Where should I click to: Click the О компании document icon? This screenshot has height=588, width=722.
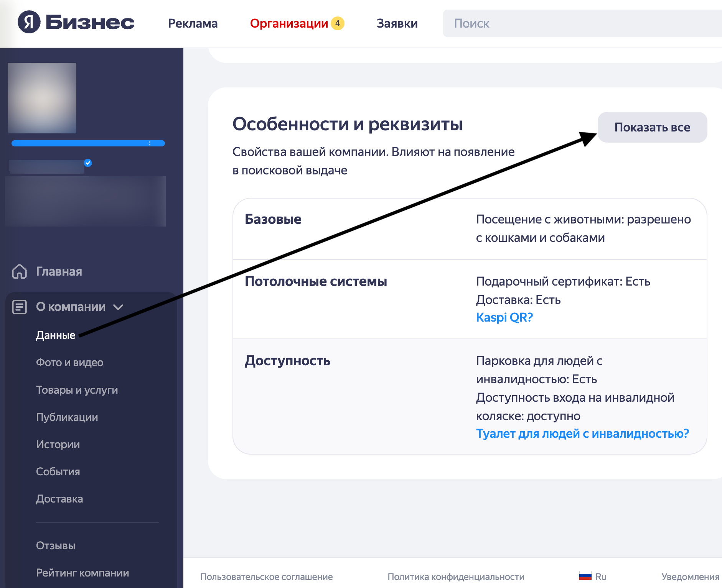coord(19,307)
